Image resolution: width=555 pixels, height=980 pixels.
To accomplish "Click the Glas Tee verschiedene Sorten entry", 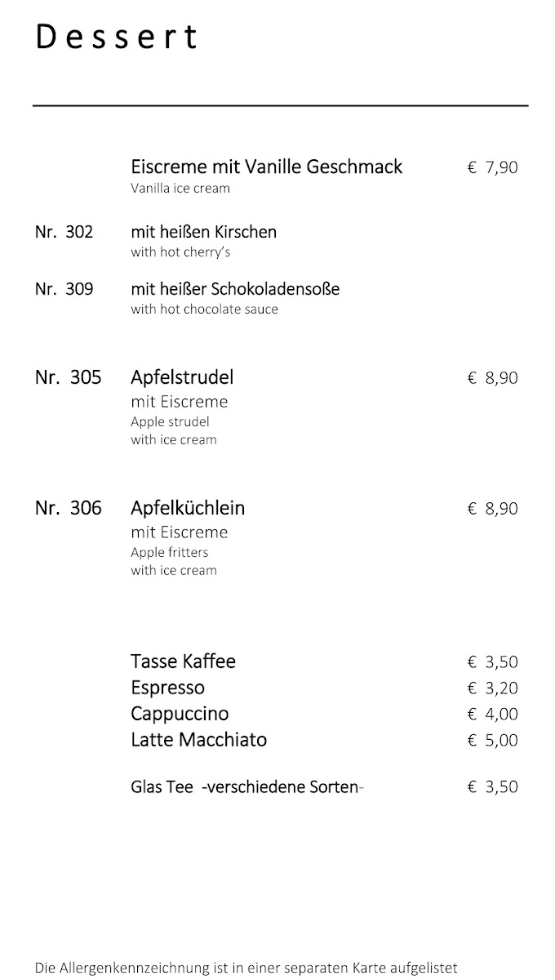I will (x=246, y=787).
